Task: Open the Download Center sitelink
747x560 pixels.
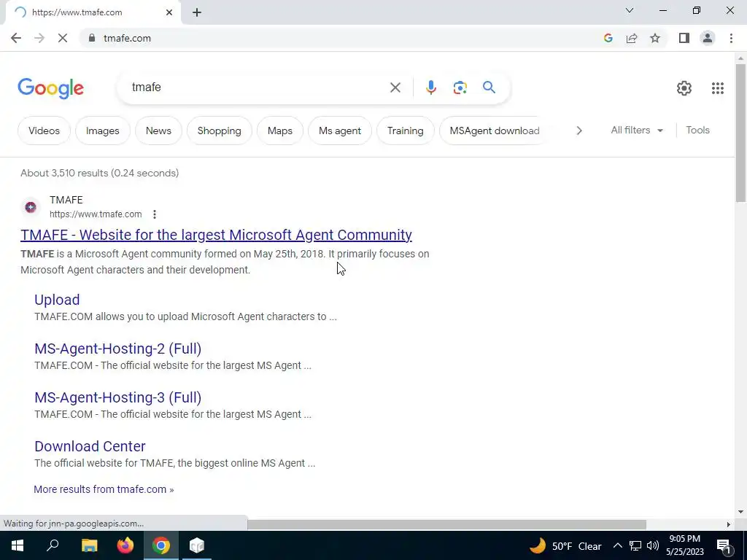Action: tap(90, 446)
